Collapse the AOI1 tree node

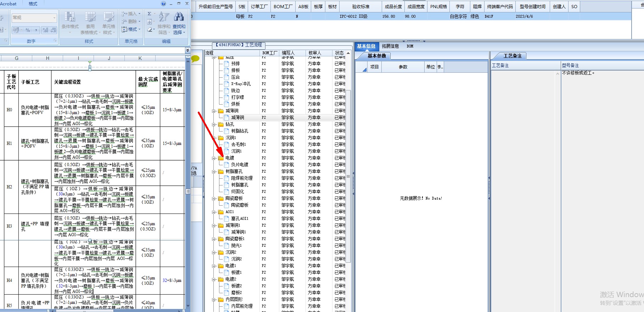pyautogui.click(x=214, y=212)
